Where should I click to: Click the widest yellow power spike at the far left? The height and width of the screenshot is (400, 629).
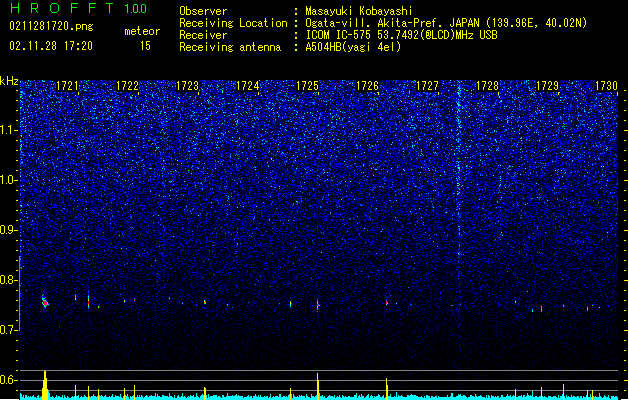click(45, 384)
